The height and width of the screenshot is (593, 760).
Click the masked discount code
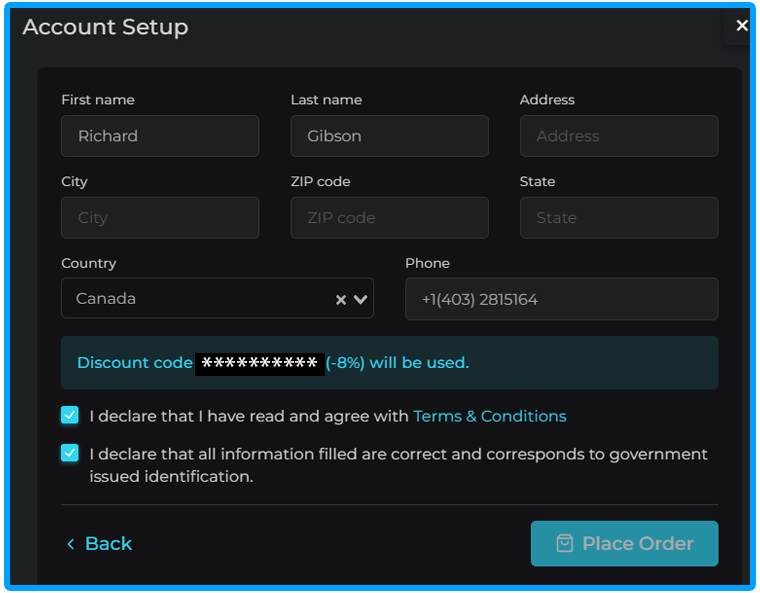coord(259,363)
